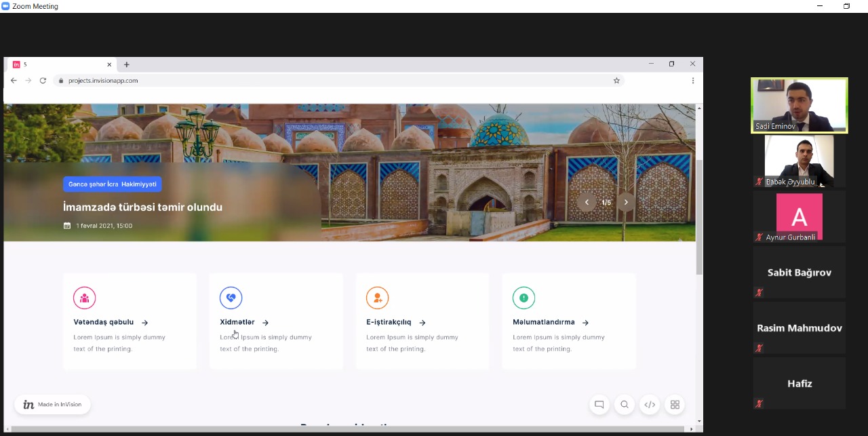Click the calendar icon beside 1 fevral 2021

(67, 226)
